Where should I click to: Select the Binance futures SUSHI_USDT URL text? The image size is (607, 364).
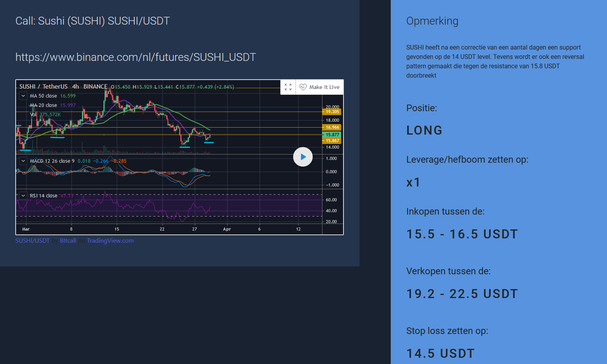(135, 57)
